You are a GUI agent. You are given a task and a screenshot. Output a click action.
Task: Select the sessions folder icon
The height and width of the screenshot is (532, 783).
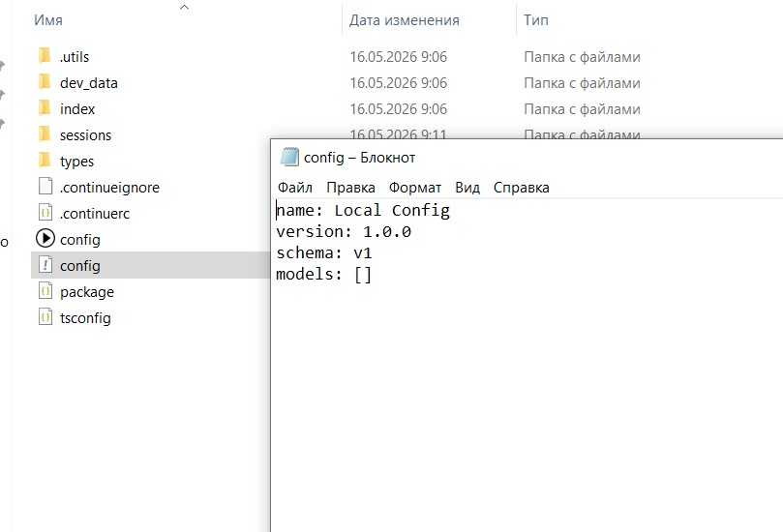45,133
